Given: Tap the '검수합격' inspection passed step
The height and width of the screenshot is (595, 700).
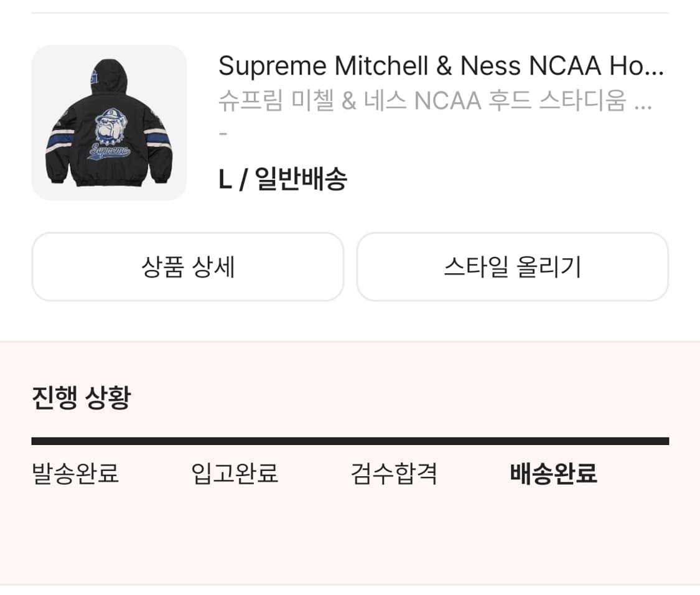Looking at the screenshot, I should point(393,474).
